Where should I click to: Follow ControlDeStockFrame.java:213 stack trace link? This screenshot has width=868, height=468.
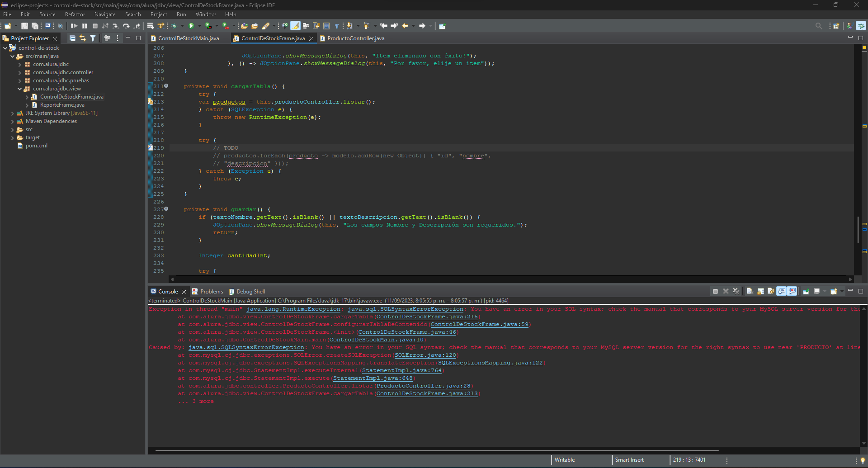click(427, 394)
